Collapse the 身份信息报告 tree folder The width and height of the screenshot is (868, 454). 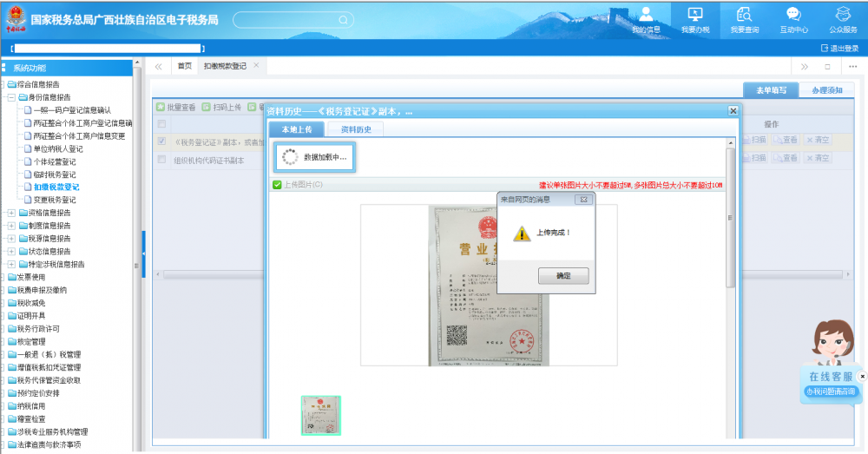point(11,97)
